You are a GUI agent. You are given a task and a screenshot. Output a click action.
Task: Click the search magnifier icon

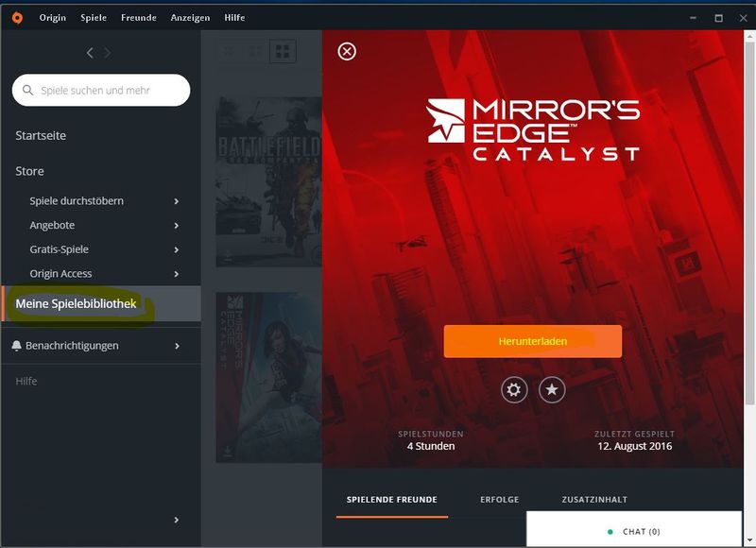(28, 90)
